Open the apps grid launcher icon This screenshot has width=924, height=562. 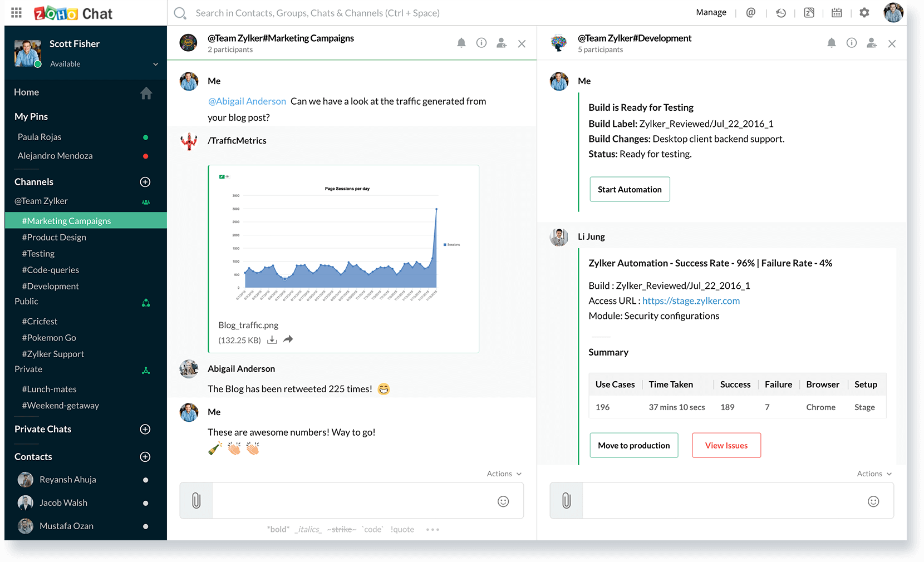tap(17, 13)
